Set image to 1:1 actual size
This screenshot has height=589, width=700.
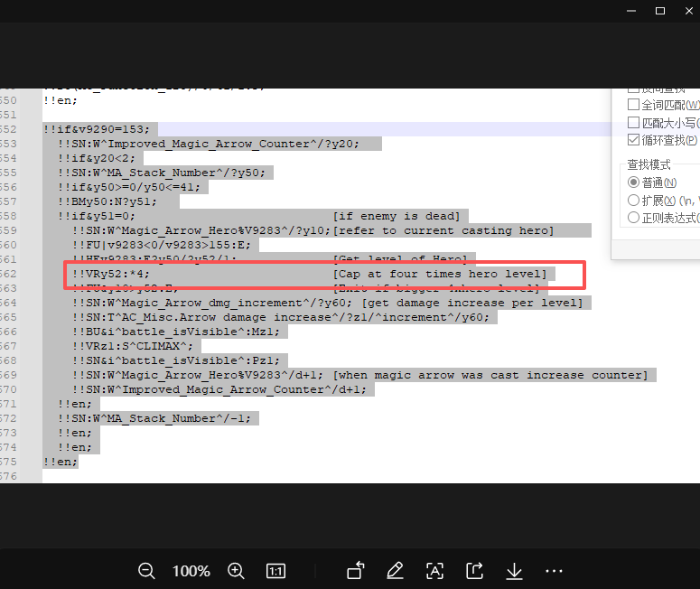tap(275, 571)
